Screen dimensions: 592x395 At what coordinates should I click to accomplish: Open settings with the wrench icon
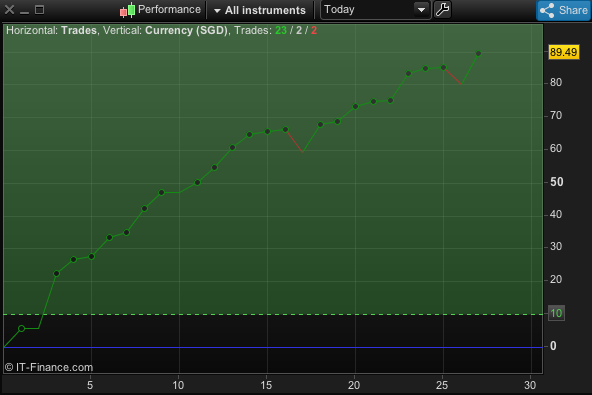pos(442,9)
